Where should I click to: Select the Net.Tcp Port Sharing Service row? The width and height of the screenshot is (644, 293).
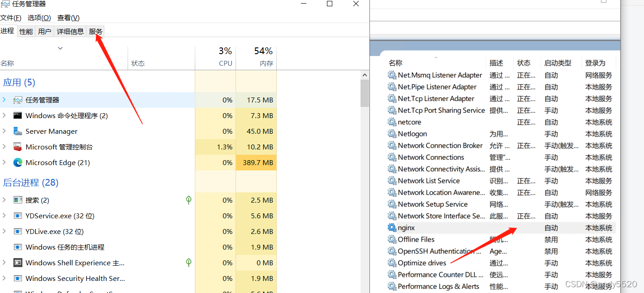point(501,110)
